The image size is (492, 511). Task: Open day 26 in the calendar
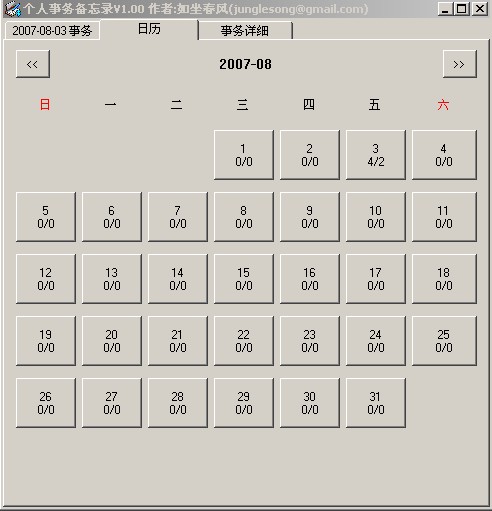pyautogui.click(x=46, y=403)
